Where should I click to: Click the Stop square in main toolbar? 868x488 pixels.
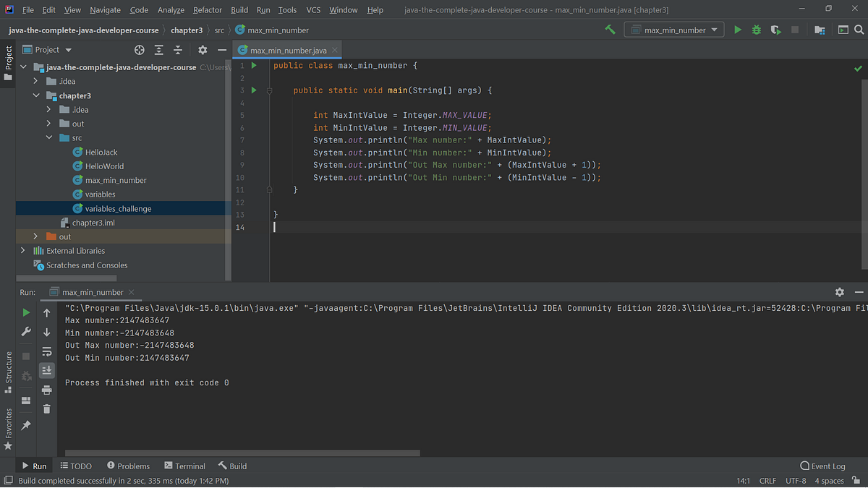795,30
